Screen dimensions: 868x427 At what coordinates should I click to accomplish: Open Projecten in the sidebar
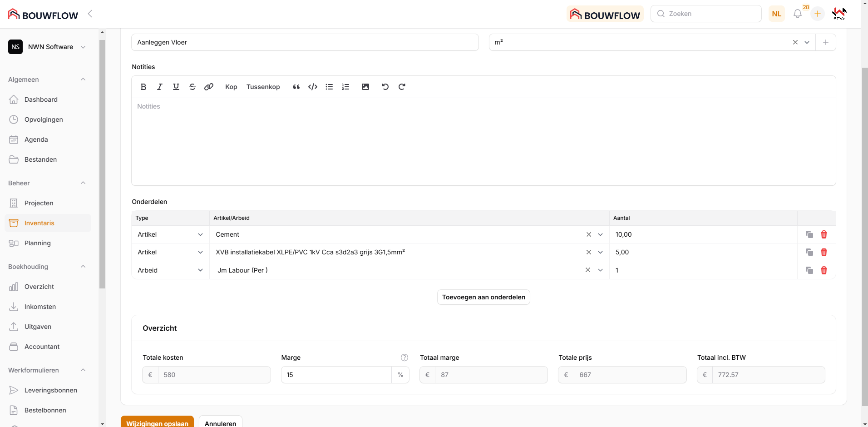pos(39,203)
